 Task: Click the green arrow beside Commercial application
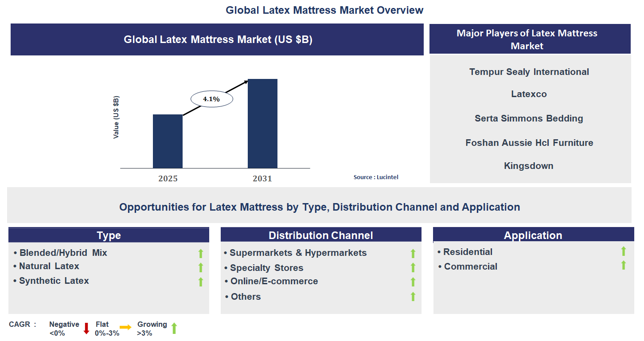624,266
